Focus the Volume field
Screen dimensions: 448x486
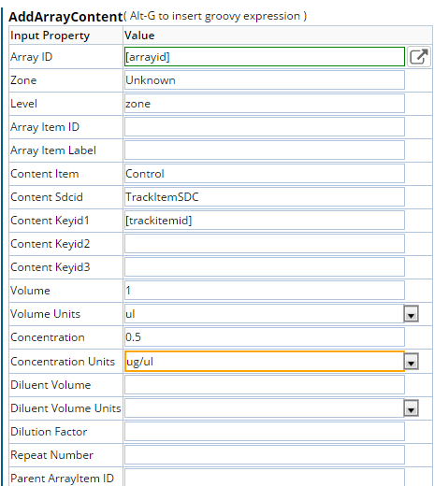[x=265, y=291]
